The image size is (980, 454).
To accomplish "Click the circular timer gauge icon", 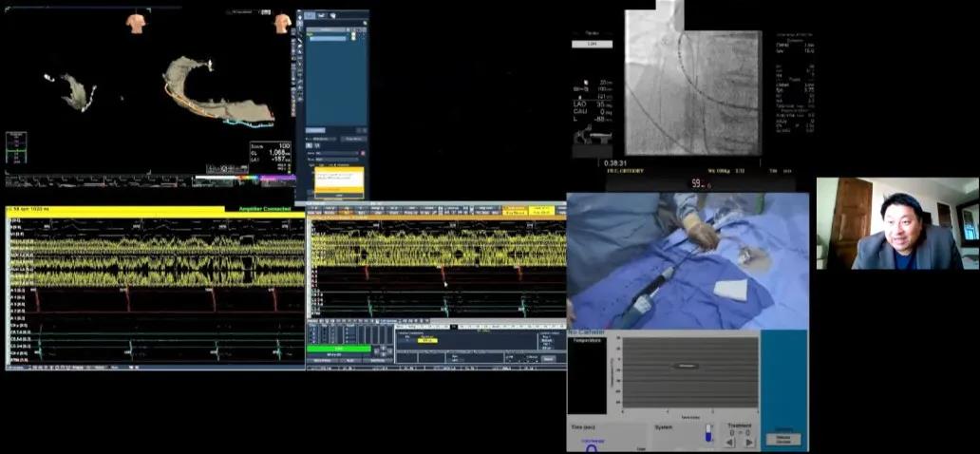I will (592, 448).
